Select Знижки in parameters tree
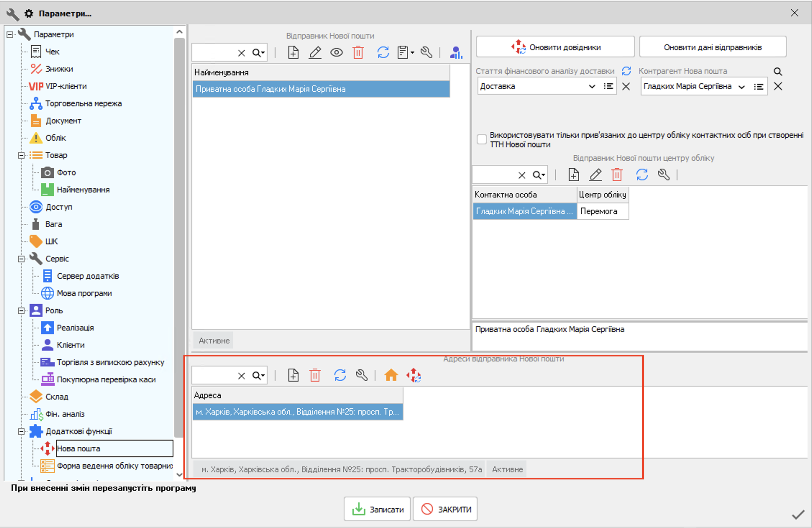 (59, 69)
